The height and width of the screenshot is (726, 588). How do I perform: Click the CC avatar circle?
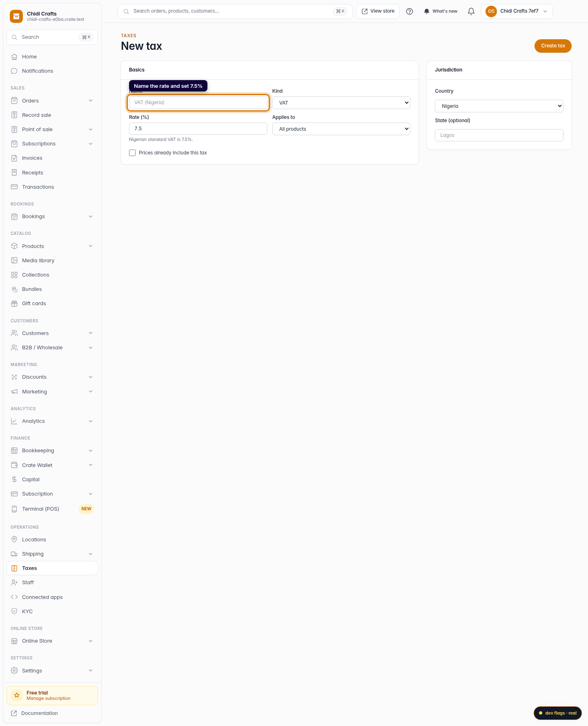tap(491, 11)
